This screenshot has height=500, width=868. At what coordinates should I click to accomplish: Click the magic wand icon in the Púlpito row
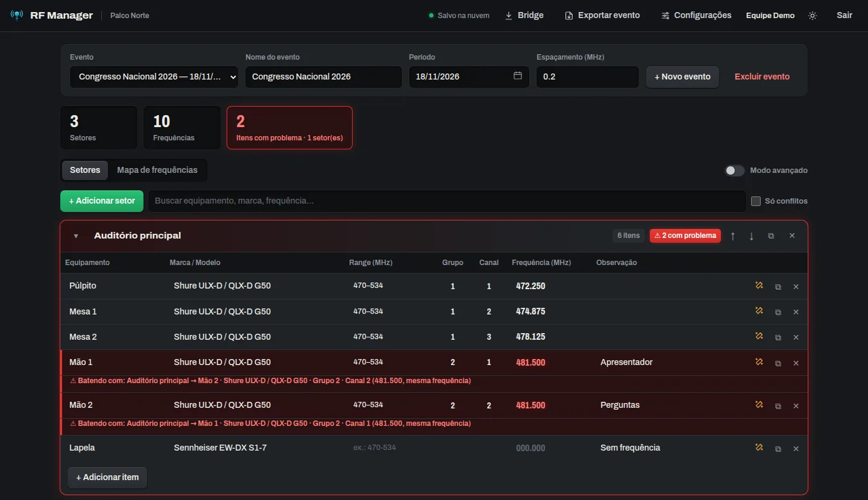[x=759, y=286]
